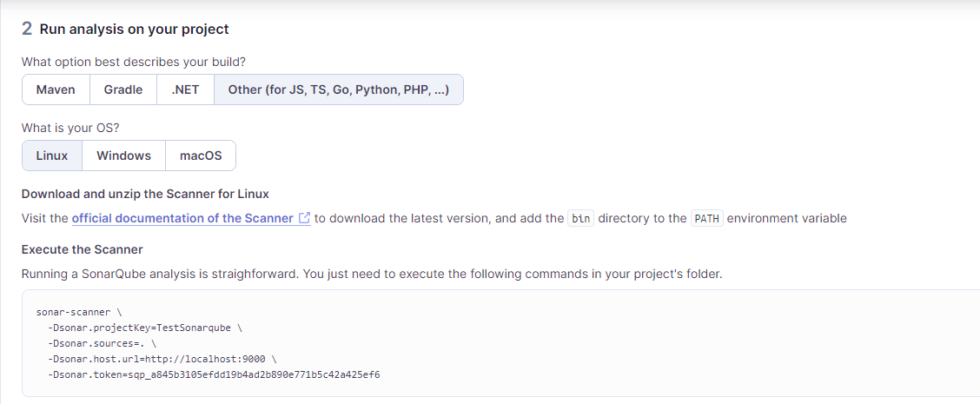Click the 'bin' inline code label
Screen dimensions: 980x404
pyautogui.click(x=580, y=219)
